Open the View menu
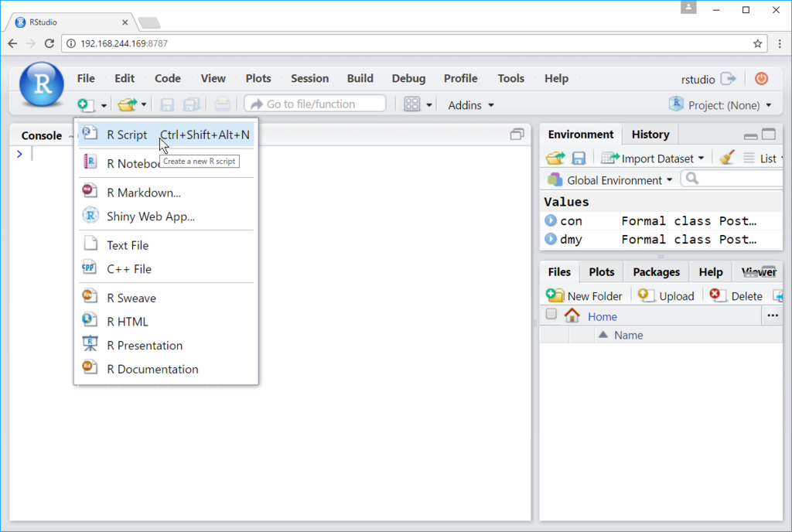The image size is (792, 532). pos(213,78)
